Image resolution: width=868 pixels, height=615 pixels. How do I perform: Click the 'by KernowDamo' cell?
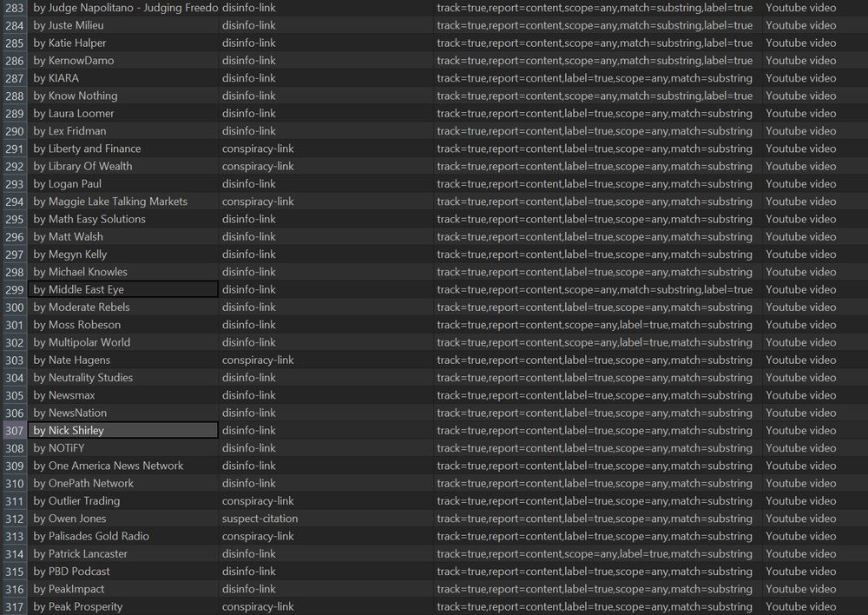coord(123,61)
